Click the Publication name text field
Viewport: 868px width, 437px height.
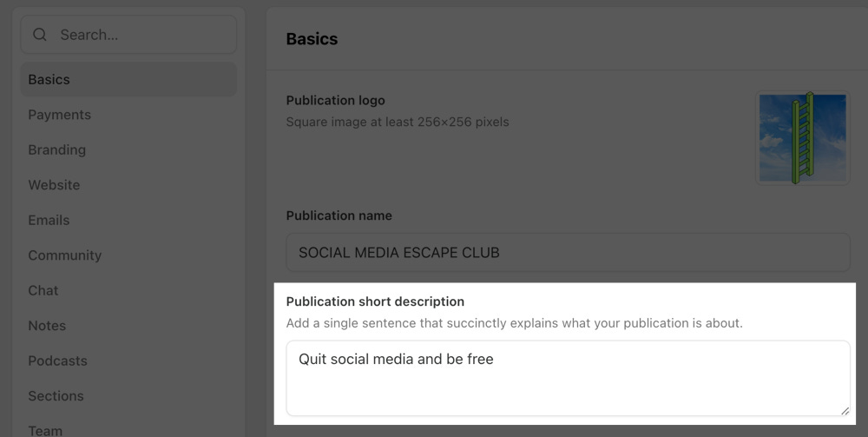[x=568, y=253]
